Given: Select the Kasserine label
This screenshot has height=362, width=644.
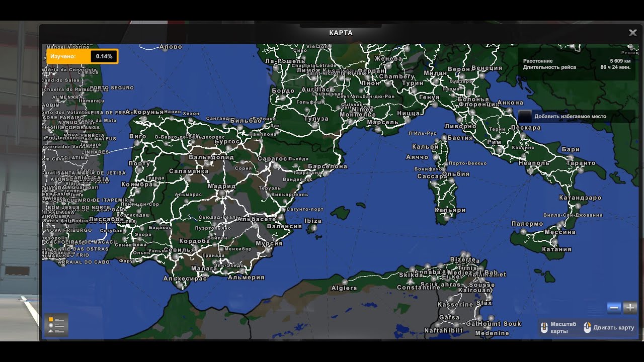Looking at the screenshot, I should coord(455,305).
